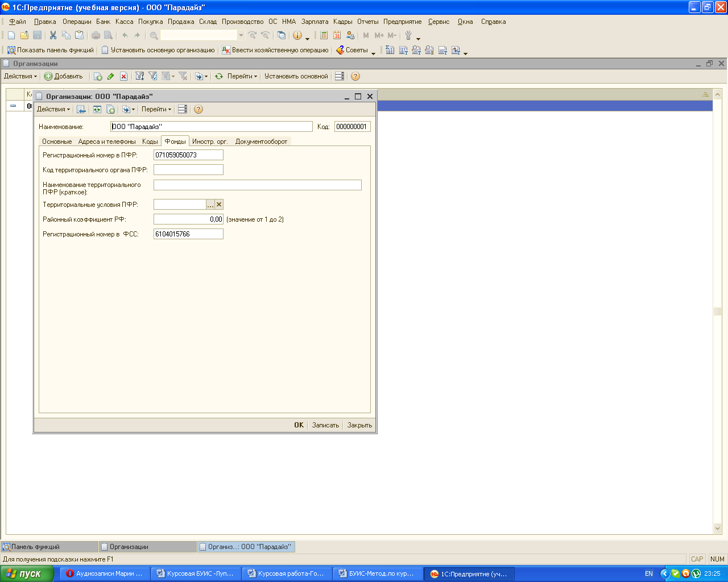Open Панель функций window tab at bottom

click(x=49, y=547)
